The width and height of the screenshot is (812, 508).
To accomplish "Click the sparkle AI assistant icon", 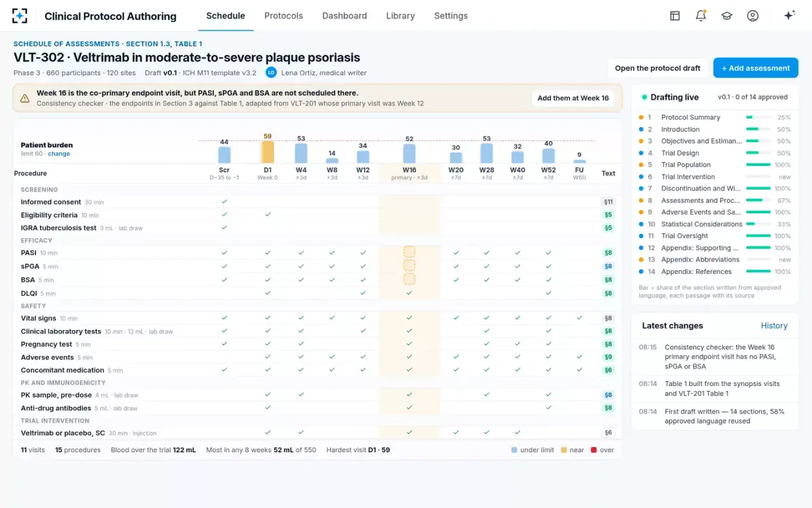I will click(789, 16).
